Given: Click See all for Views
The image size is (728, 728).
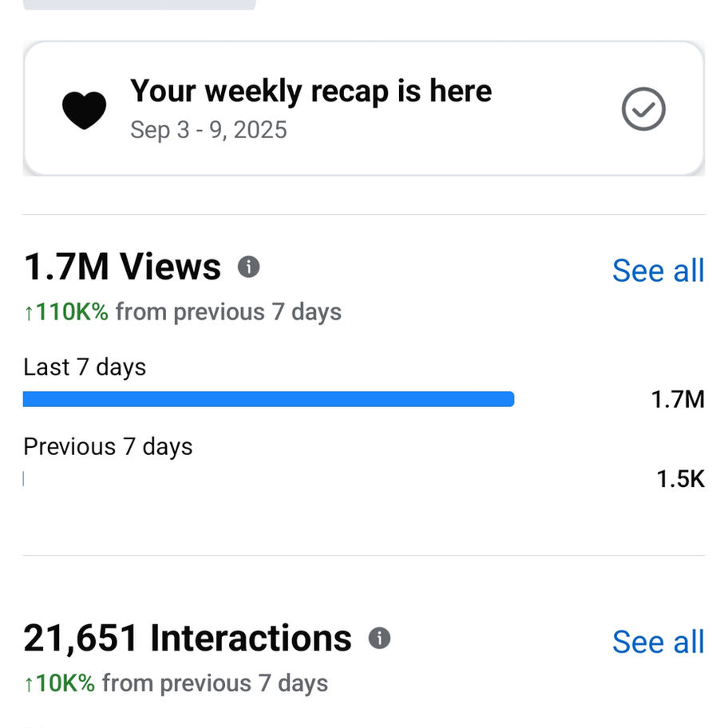Looking at the screenshot, I should (x=658, y=271).
